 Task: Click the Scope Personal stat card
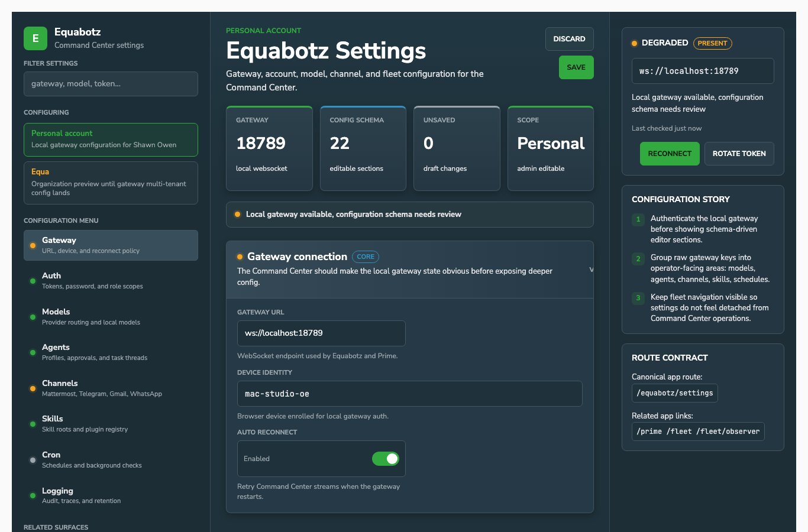coord(551,148)
